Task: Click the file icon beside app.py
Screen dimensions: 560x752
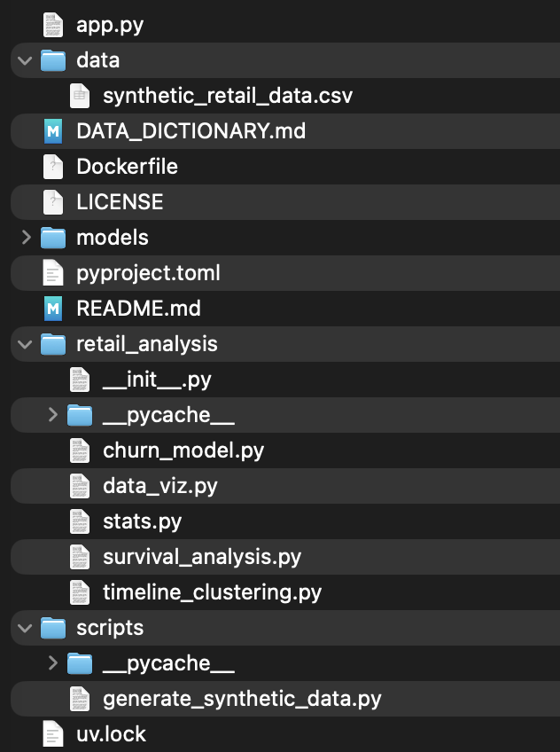Action: (x=54, y=25)
